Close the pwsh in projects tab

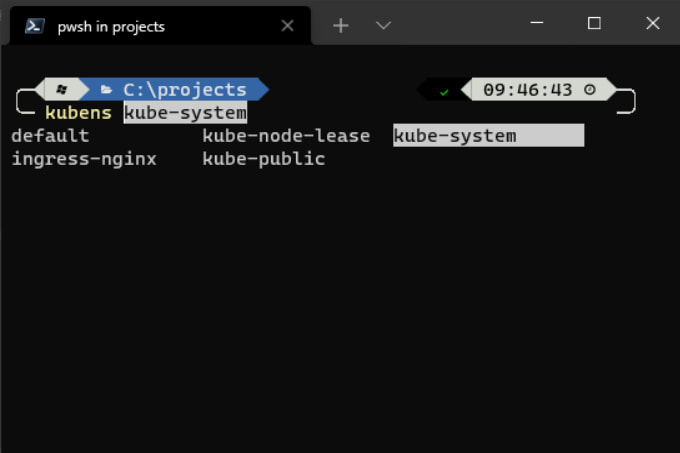click(288, 26)
